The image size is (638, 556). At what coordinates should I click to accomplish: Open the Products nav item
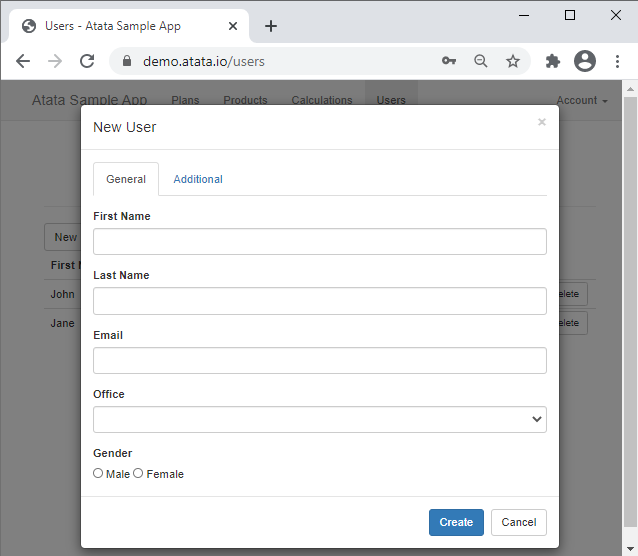245,100
